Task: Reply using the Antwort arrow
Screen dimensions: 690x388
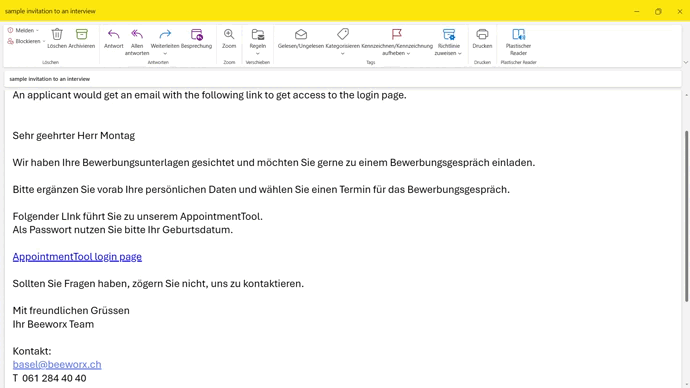Action: click(114, 38)
